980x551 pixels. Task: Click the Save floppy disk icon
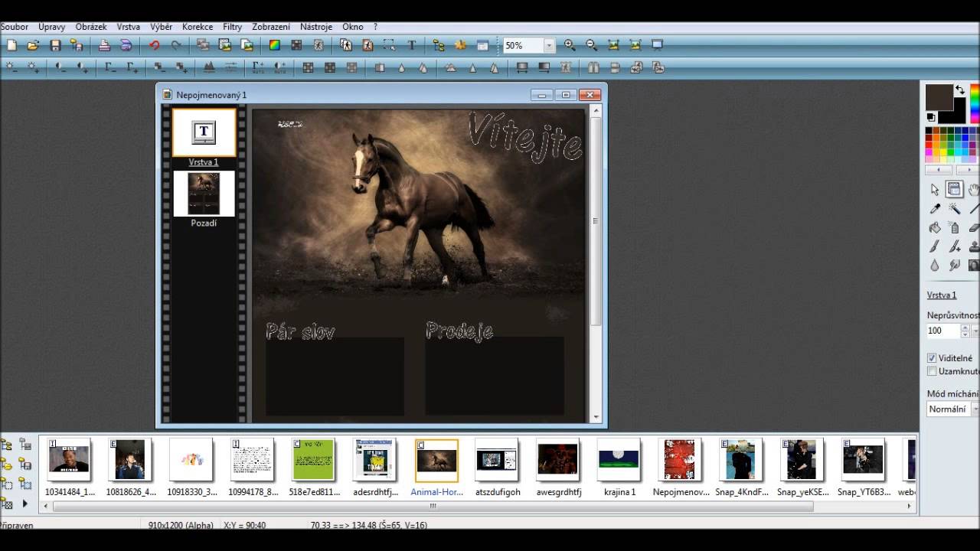tap(55, 45)
